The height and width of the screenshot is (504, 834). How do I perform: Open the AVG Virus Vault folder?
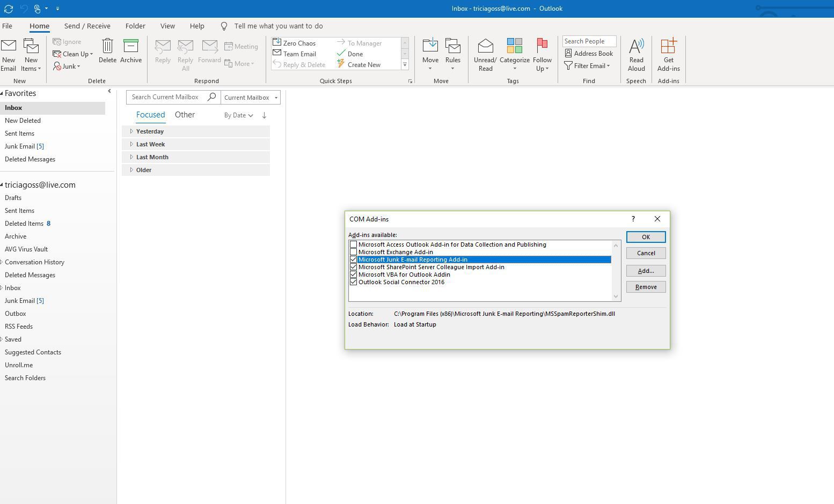pyautogui.click(x=26, y=249)
